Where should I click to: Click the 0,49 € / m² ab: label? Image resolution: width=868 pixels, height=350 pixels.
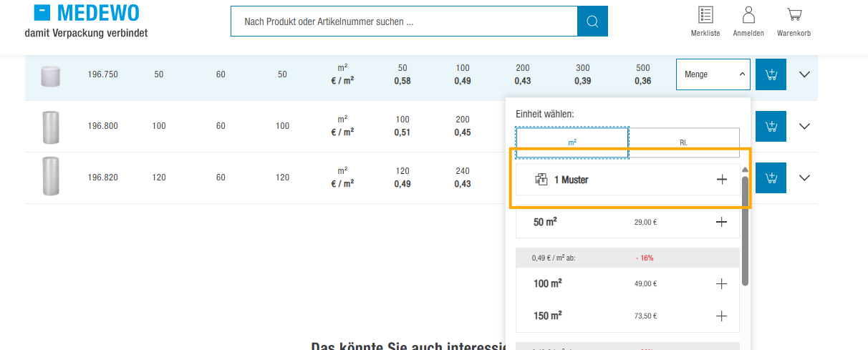click(x=554, y=258)
